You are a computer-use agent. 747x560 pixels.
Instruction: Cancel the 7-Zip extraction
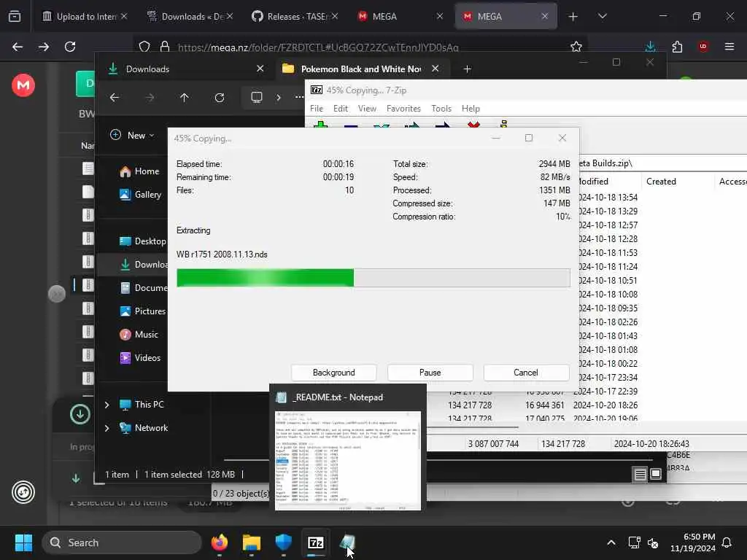point(526,373)
